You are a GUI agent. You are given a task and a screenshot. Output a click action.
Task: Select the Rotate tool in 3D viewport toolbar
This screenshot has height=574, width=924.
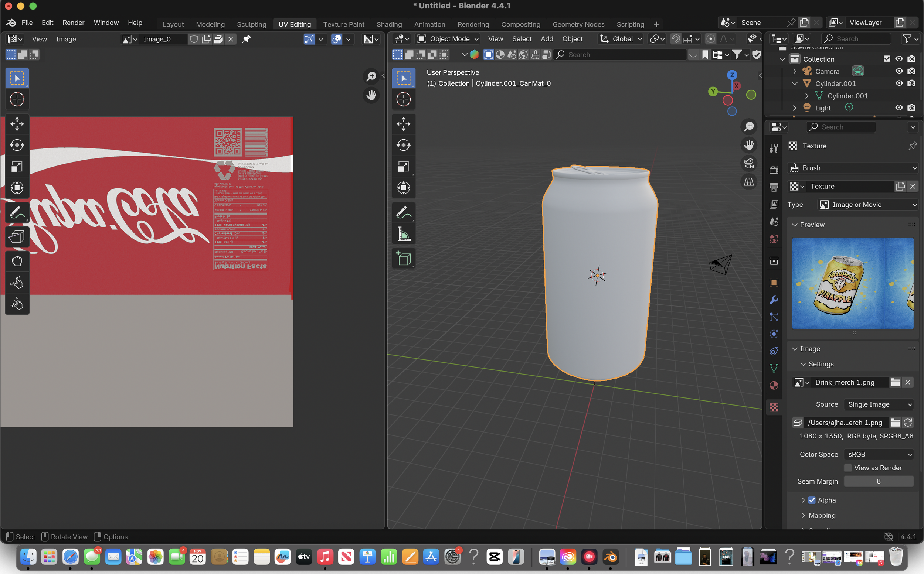click(x=403, y=145)
